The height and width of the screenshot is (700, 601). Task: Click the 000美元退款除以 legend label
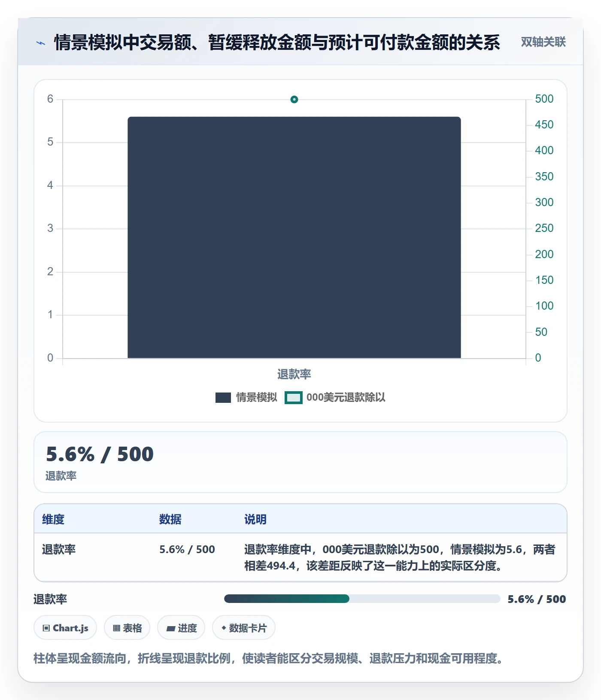coord(346,398)
